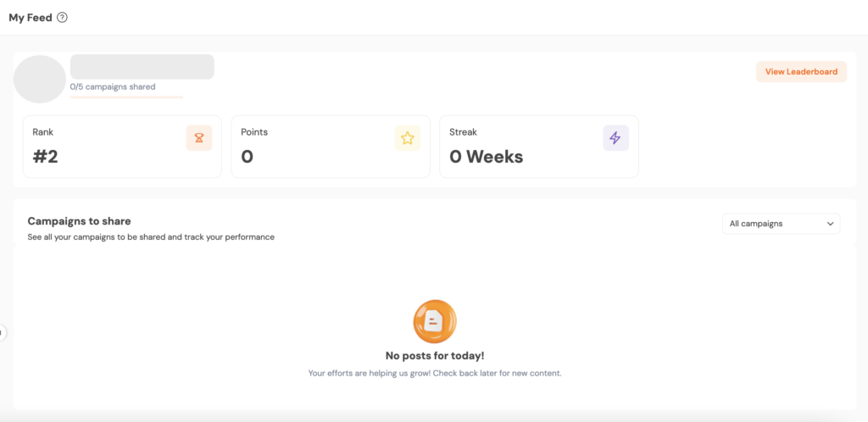Click the round profile avatar placeholder
Viewport: 868px width, 422px height.
[x=40, y=80]
